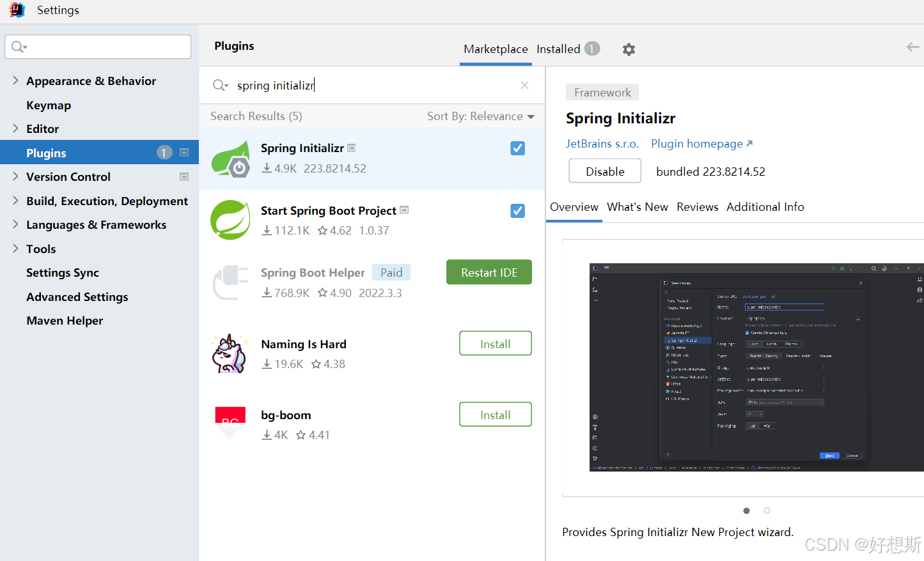924x561 pixels.
Task: Click project-level icon beside Plugins item
Action: pyautogui.click(x=184, y=153)
